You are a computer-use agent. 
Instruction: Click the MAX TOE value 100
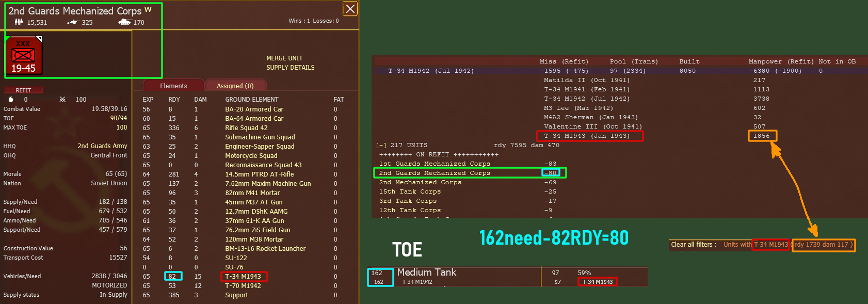pos(122,127)
